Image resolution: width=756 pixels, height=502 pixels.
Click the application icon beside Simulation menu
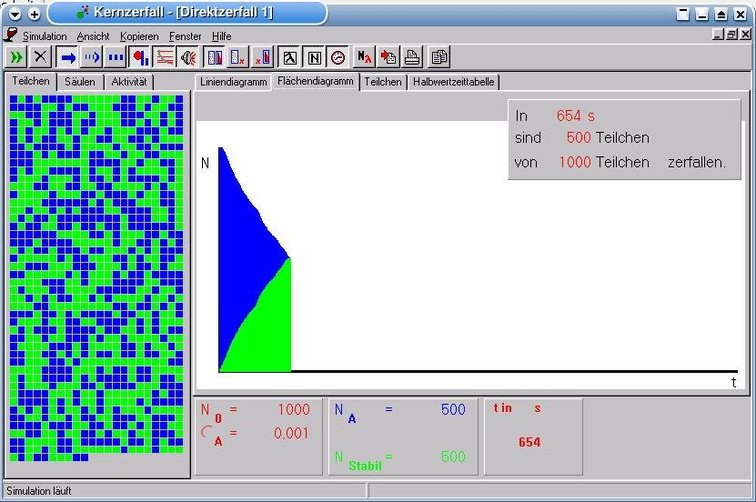[11, 35]
